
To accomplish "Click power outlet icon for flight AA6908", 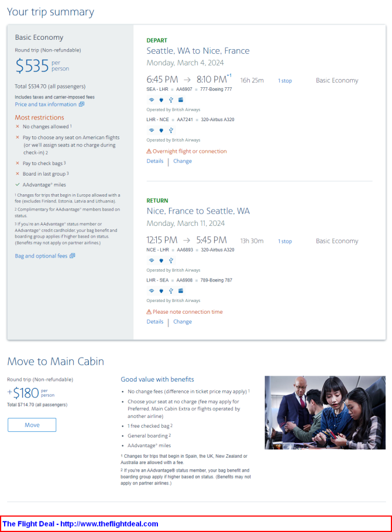I will point(161,291).
